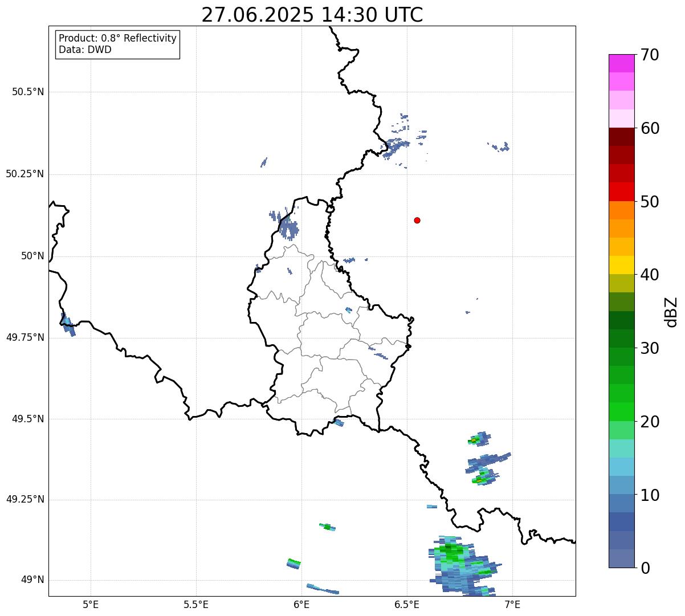Click the colorbar tick label 40

coord(650,275)
